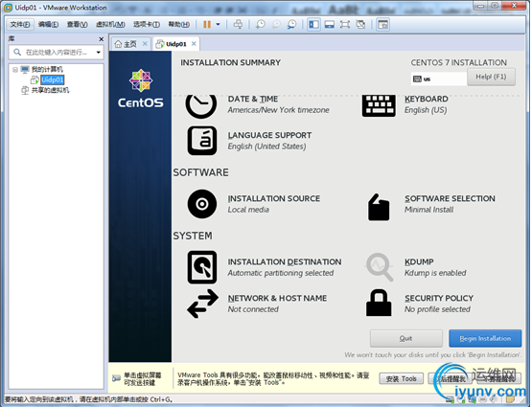Open the 文件(F) menu
Image resolution: width=532 pixels, height=407 pixels.
pyautogui.click(x=20, y=24)
